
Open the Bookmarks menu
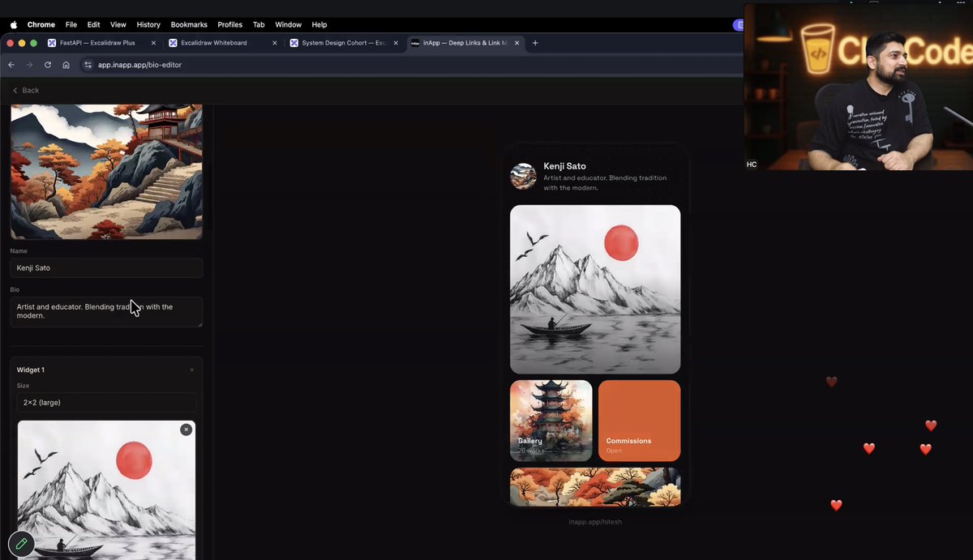pos(188,24)
